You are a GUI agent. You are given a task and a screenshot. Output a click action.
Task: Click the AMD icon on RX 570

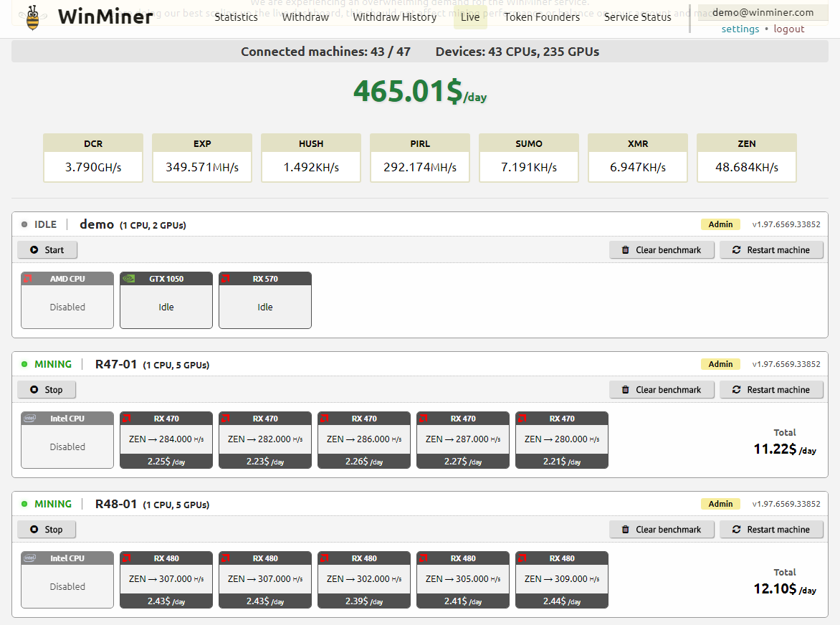click(226, 279)
